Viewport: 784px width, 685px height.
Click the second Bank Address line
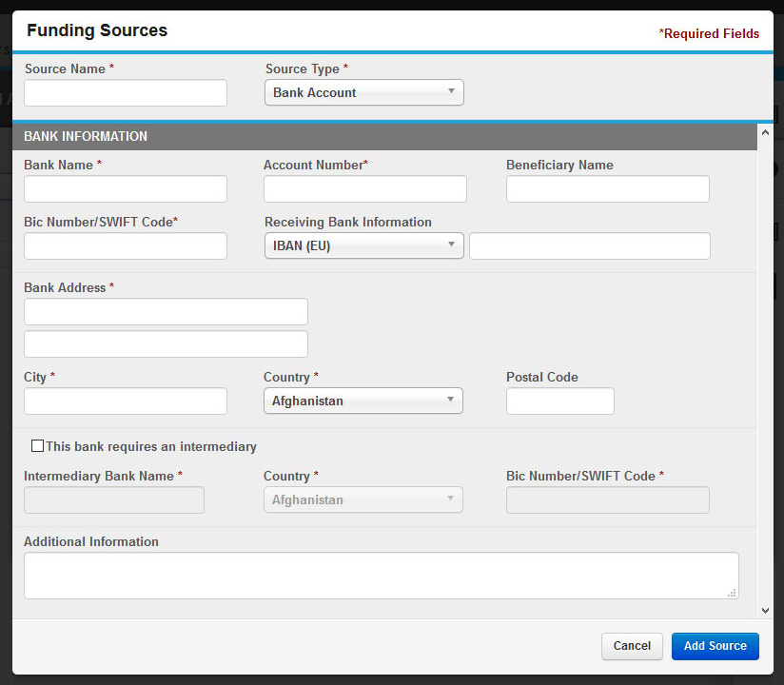click(x=166, y=343)
